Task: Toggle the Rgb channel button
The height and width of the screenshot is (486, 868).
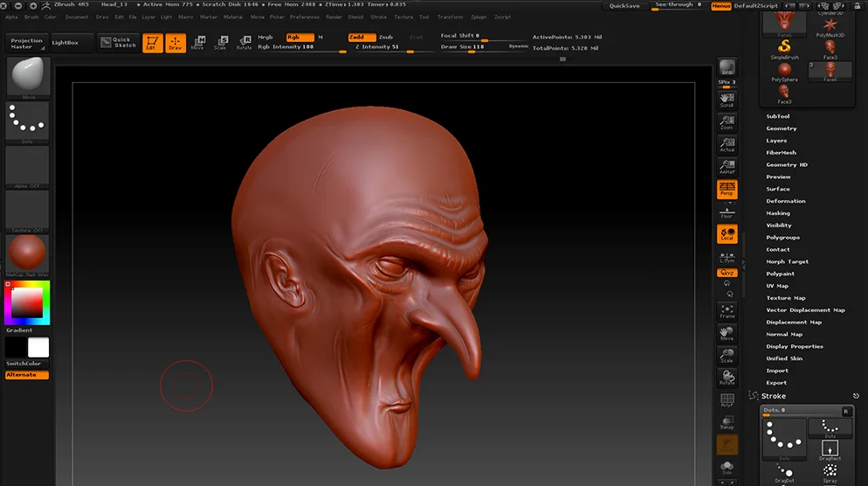Action: point(300,37)
